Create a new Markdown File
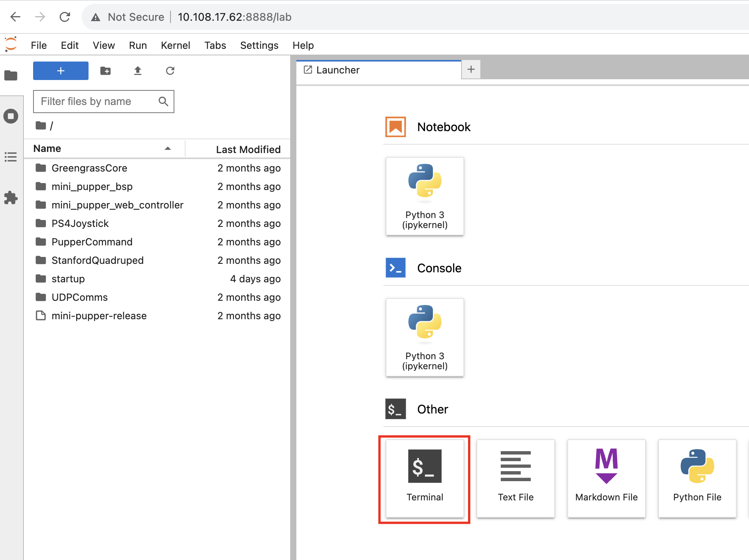Image resolution: width=749 pixels, height=560 pixels. tap(606, 478)
